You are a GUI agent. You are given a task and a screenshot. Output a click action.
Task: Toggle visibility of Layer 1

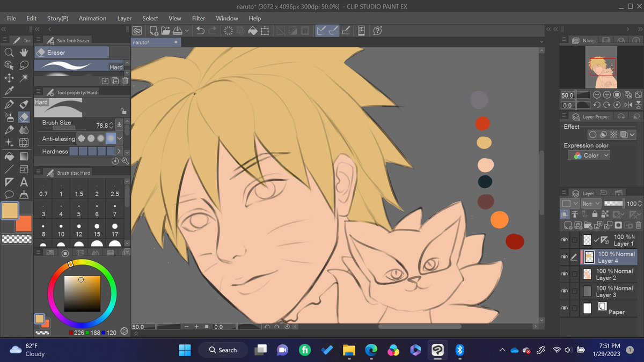click(564, 240)
